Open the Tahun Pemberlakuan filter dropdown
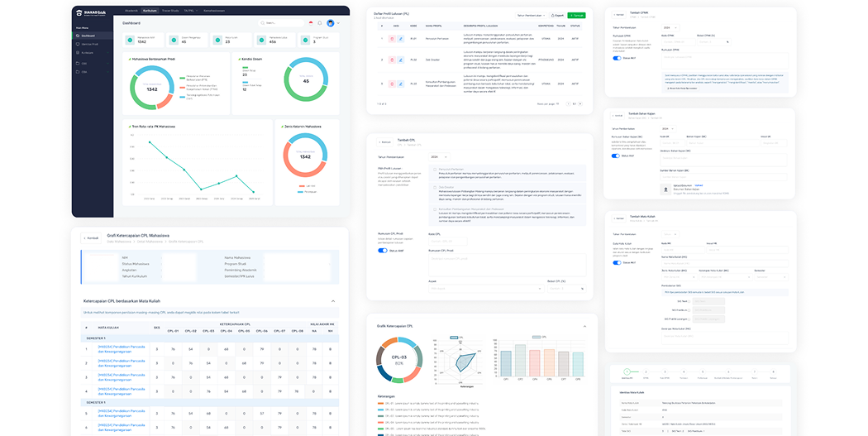The image size is (868, 436). [532, 16]
